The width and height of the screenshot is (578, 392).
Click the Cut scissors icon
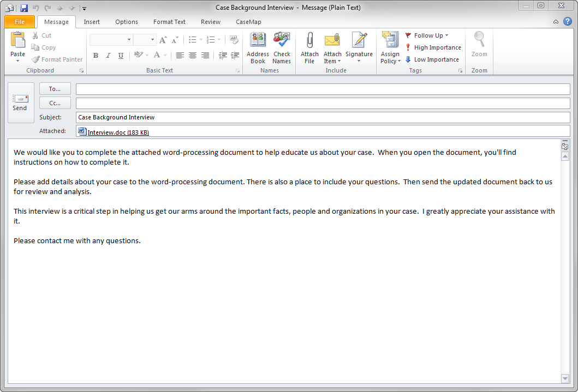[x=36, y=35]
